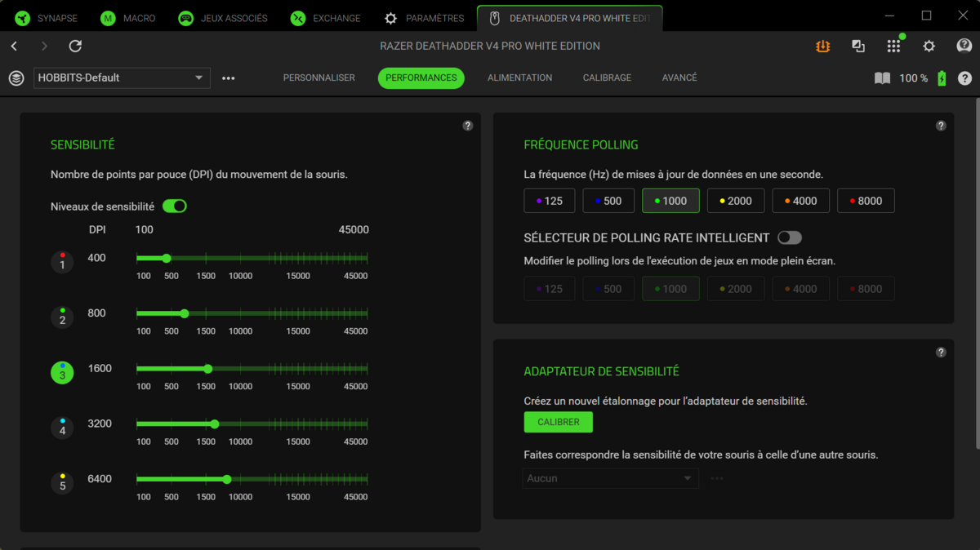Click the CALIBRER button

tap(558, 422)
